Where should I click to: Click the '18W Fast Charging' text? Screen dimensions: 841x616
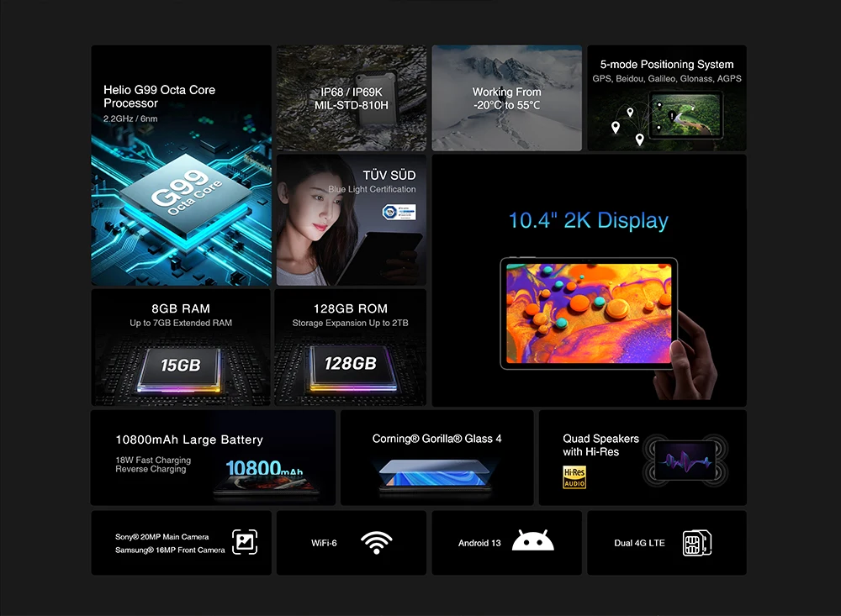[153, 460]
